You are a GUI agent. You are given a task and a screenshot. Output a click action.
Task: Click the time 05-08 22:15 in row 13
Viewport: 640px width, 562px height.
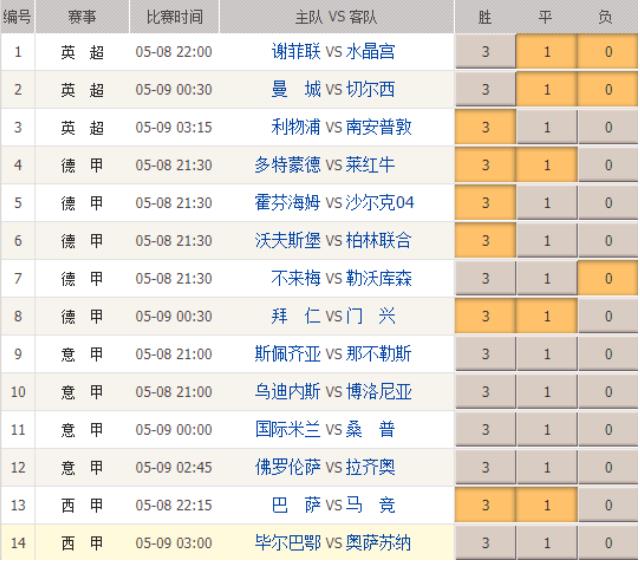coord(174,505)
